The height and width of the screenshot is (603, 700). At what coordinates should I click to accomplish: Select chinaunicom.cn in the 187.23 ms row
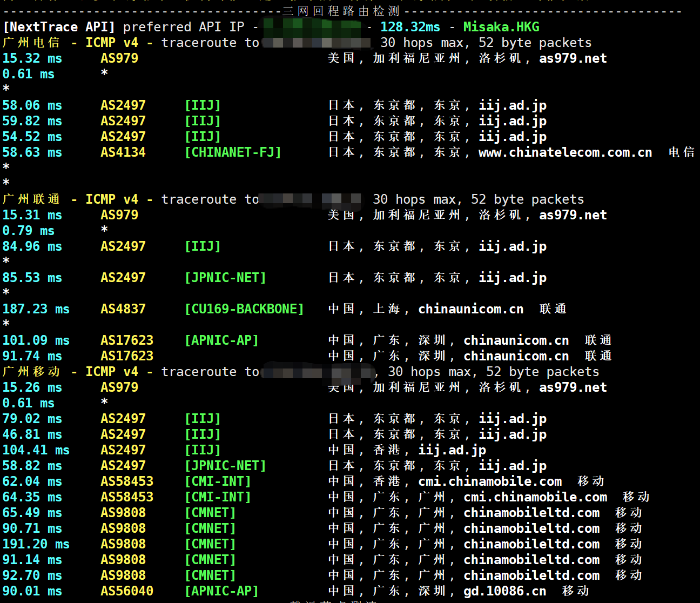pos(471,309)
